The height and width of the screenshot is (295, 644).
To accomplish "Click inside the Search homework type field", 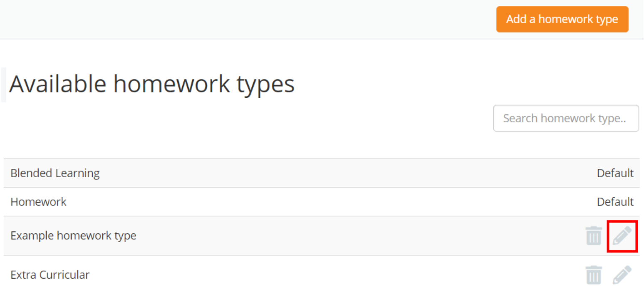I will click(566, 118).
